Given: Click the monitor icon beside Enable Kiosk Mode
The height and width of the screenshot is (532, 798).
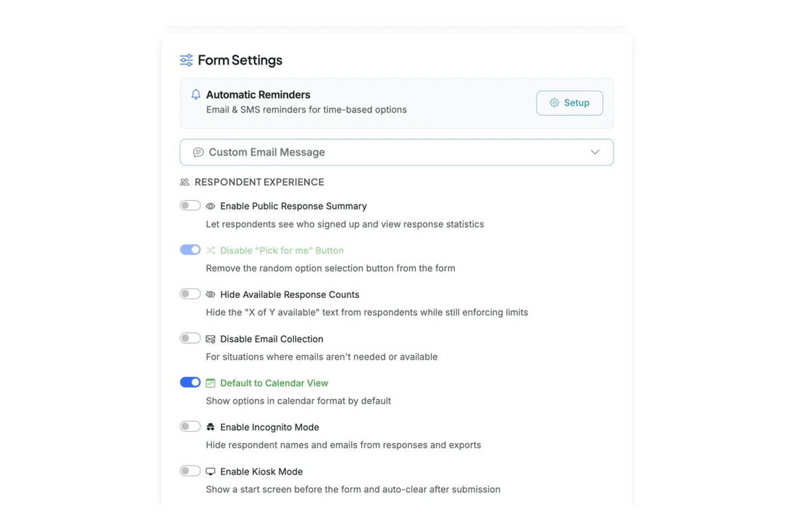Looking at the screenshot, I should [210, 471].
